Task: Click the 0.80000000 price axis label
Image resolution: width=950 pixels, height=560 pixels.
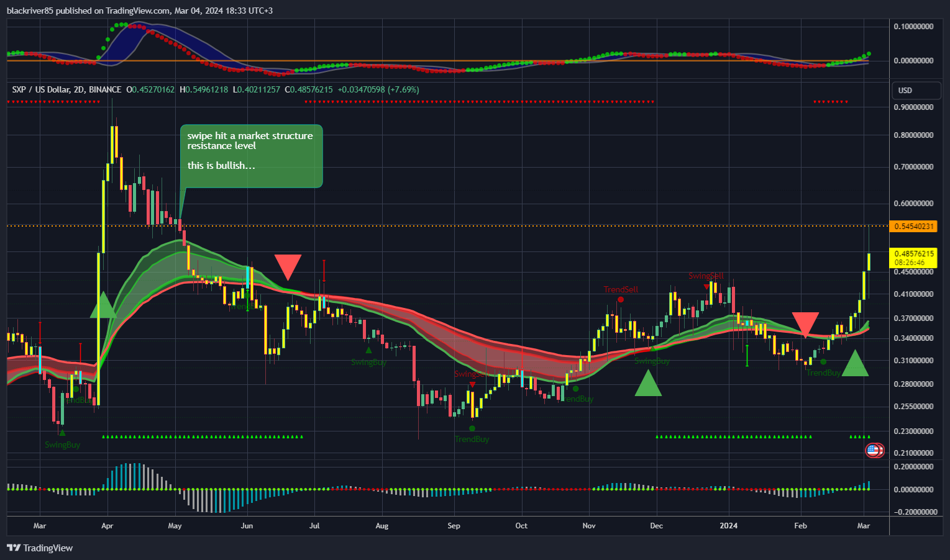Action: pos(913,135)
